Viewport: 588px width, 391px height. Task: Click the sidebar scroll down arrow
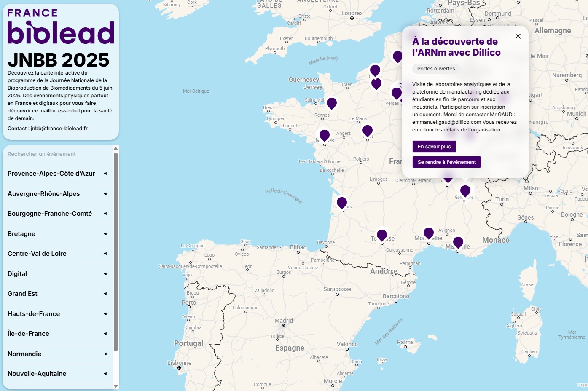coord(115,386)
